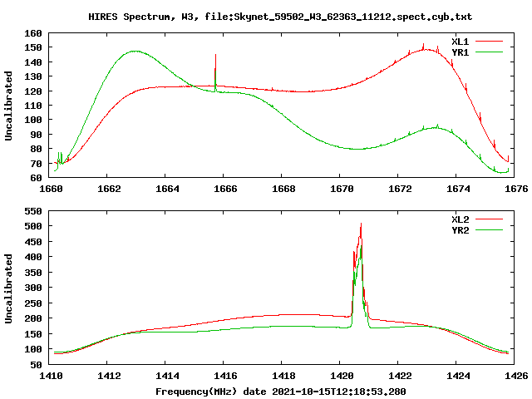Click the 1420 frequency tick label
This screenshot has height=399, width=532.
(342, 376)
